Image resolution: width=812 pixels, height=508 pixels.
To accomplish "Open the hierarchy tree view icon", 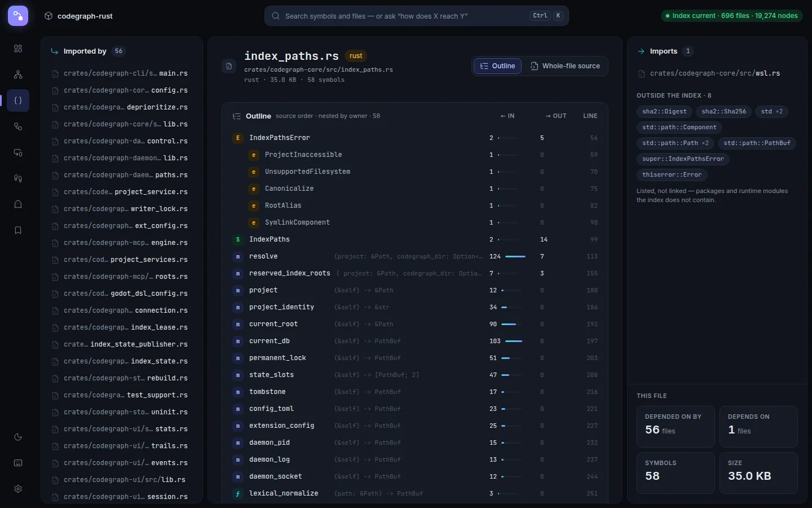I will coord(18,75).
